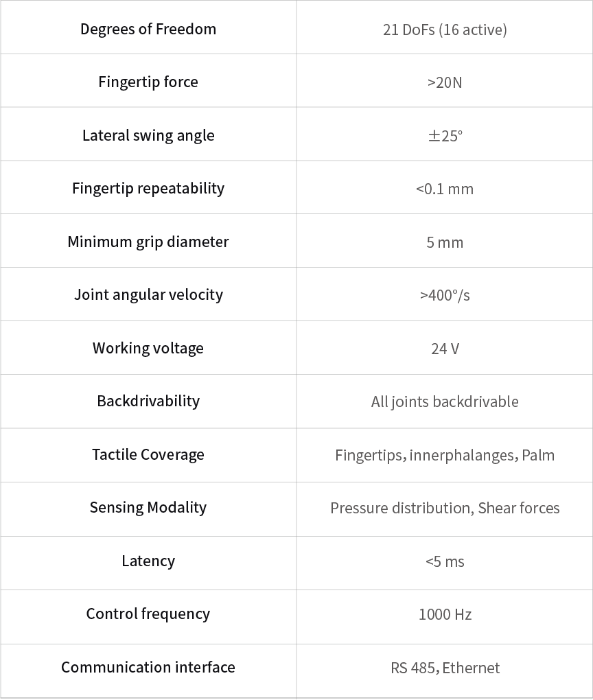Select the Joint angular velocity label
This screenshot has height=700, width=593.
(x=148, y=294)
